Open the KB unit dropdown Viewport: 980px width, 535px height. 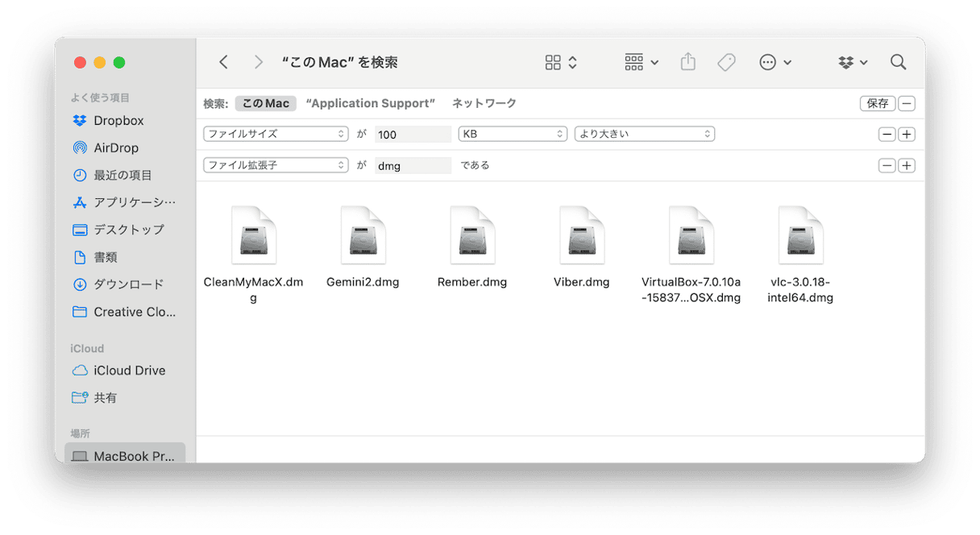(513, 135)
